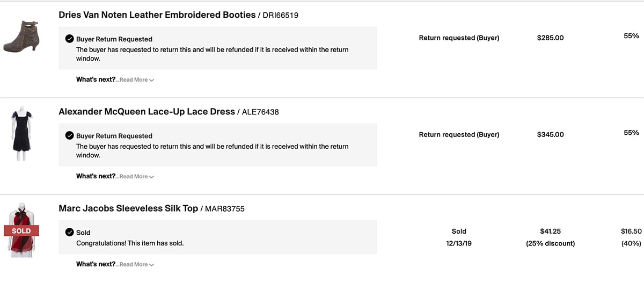This screenshot has height=282, width=644.
Task: Click item code ALE76438
Action: point(260,112)
